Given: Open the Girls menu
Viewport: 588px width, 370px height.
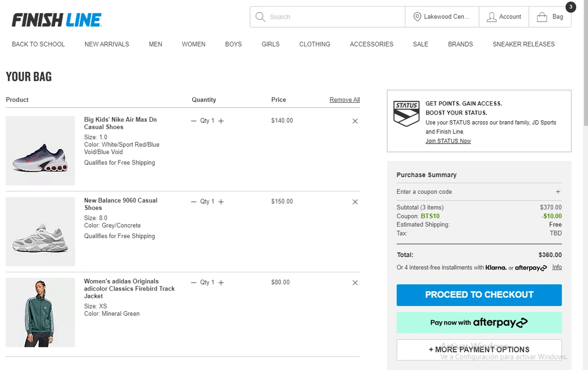Looking at the screenshot, I should point(270,44).
